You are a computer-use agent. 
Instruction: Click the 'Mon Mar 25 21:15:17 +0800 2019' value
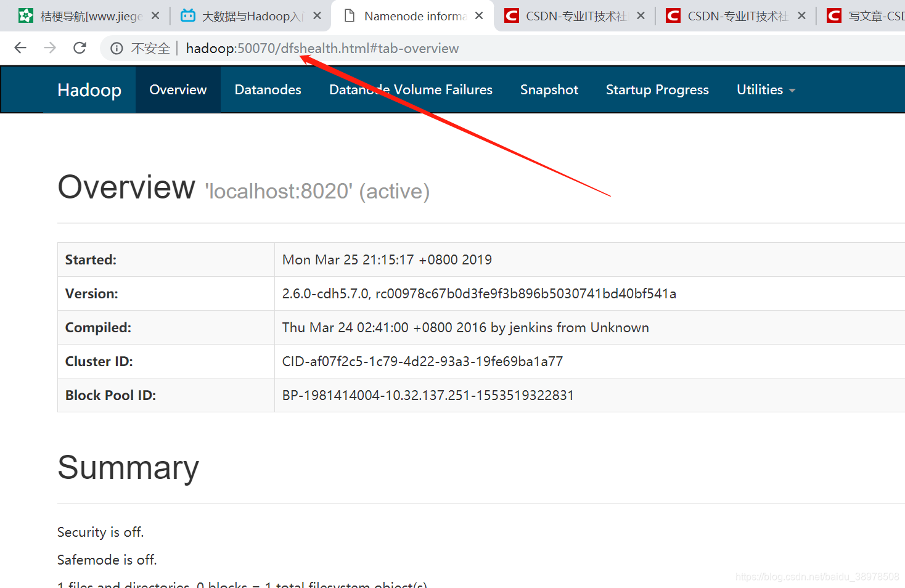(387, 260)
